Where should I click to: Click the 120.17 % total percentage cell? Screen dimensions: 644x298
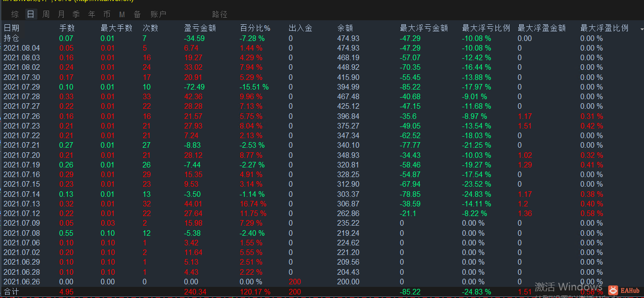click(x=255, y=292)
